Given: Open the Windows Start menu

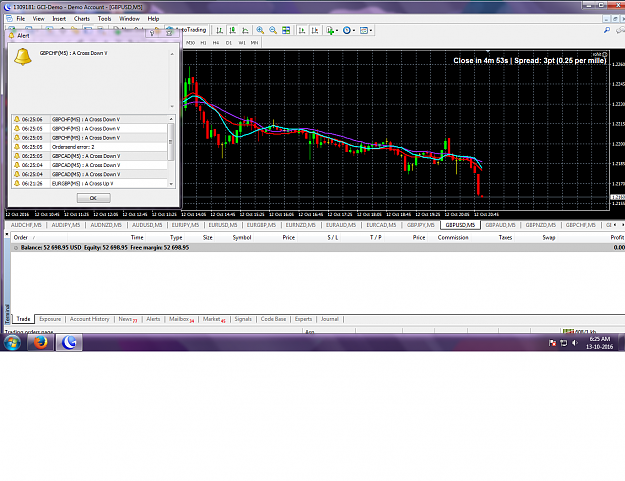Looking at the screenshot, I should pos(12,343).
